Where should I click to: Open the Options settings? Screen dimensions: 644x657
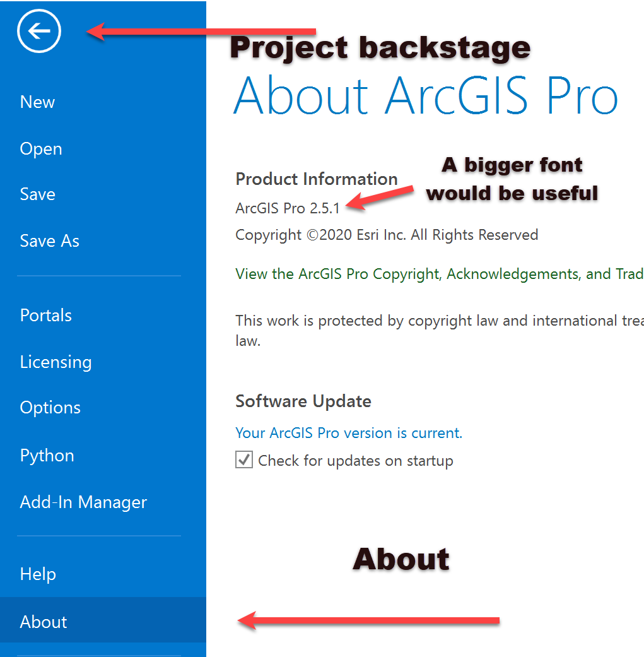point(50,408)
